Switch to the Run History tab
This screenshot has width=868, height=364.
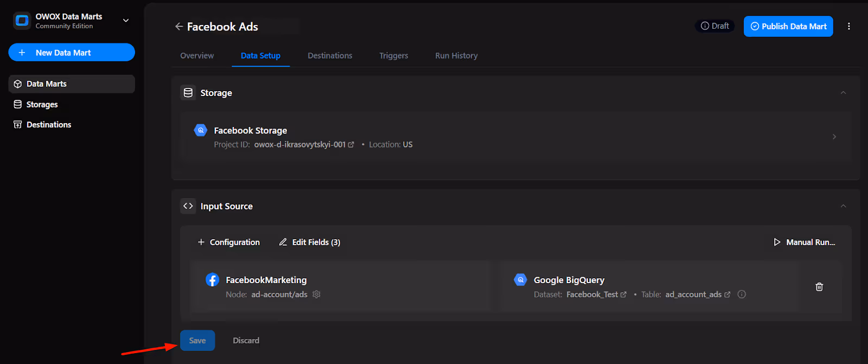456,55
